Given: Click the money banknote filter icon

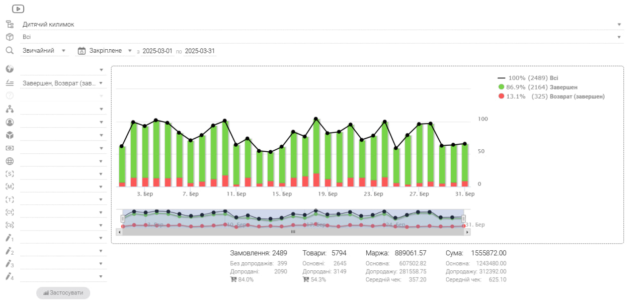Looking at the screenshot, I should 10,148.
